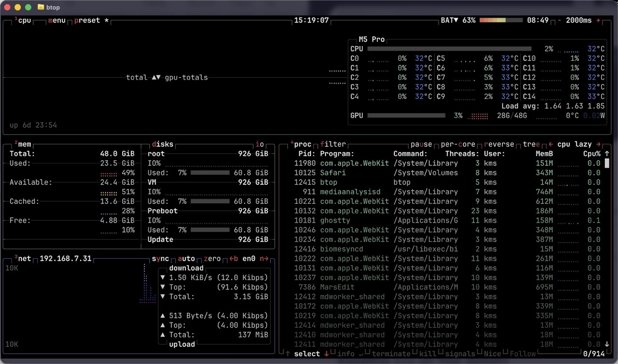Click the download section label
This screenshot has width=618, height=364.
tap(186, 268)
